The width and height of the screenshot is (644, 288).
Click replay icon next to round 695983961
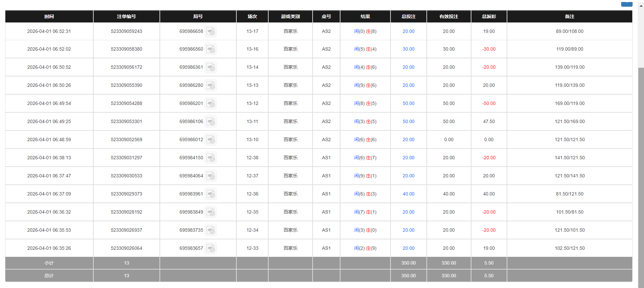pos(211,194)
